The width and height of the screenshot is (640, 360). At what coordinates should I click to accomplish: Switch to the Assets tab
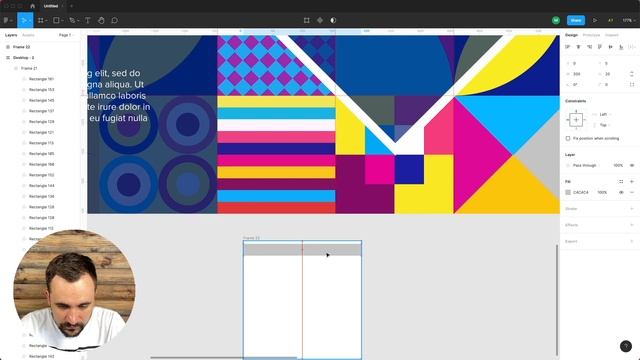tap(28, 35)
